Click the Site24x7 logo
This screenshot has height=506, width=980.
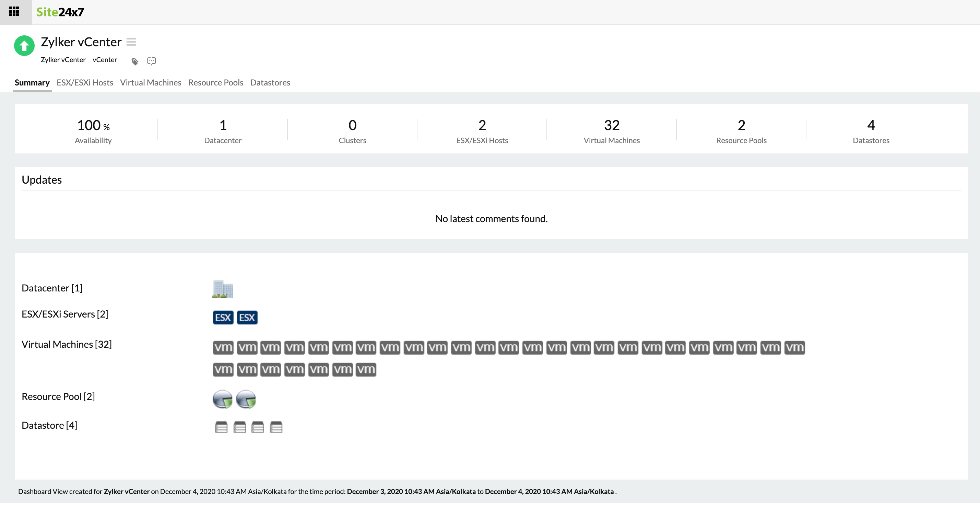[61, 12]
